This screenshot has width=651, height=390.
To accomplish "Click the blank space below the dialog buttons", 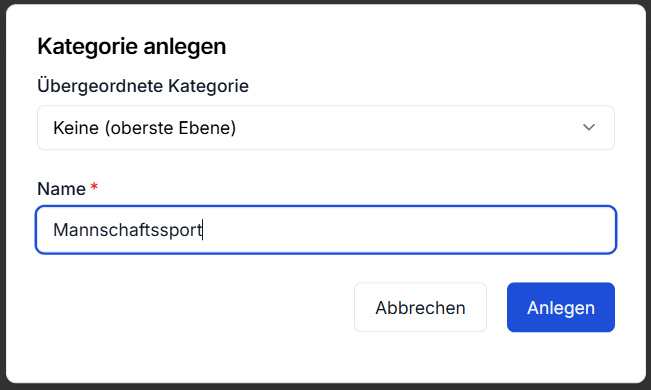I will point(326,357).
